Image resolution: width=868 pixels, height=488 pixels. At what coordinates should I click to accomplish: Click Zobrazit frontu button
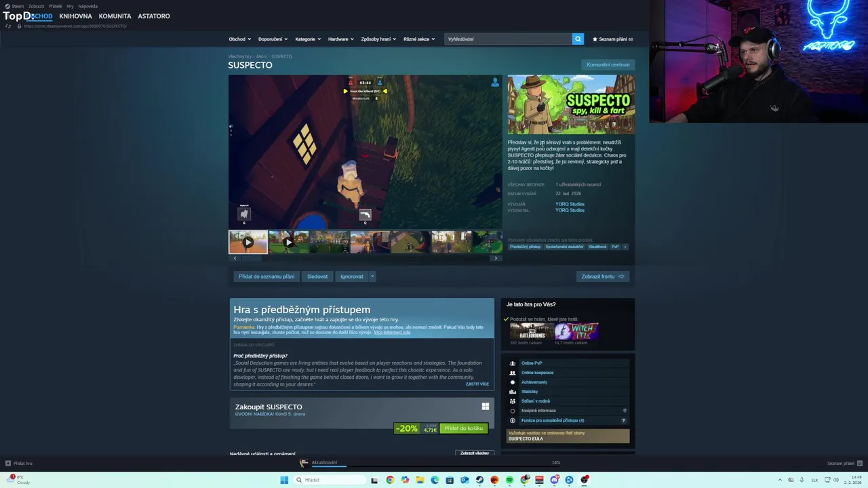click(603, 277)
